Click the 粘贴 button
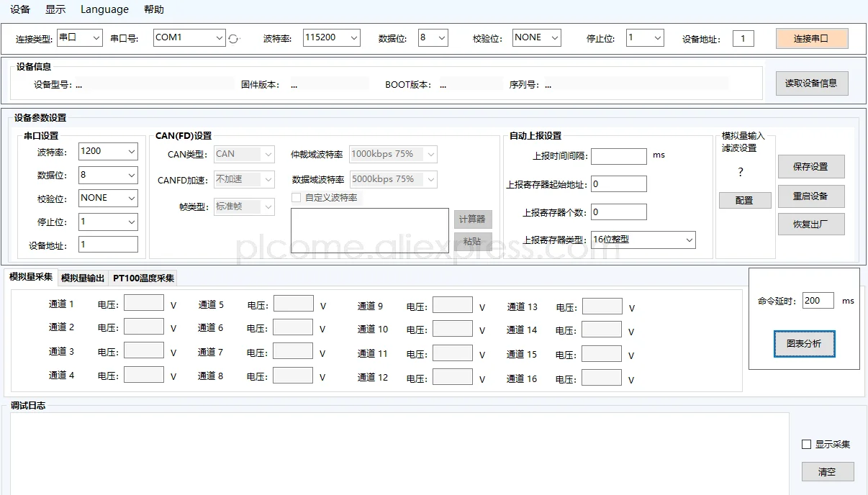 [x=473, y=241]
